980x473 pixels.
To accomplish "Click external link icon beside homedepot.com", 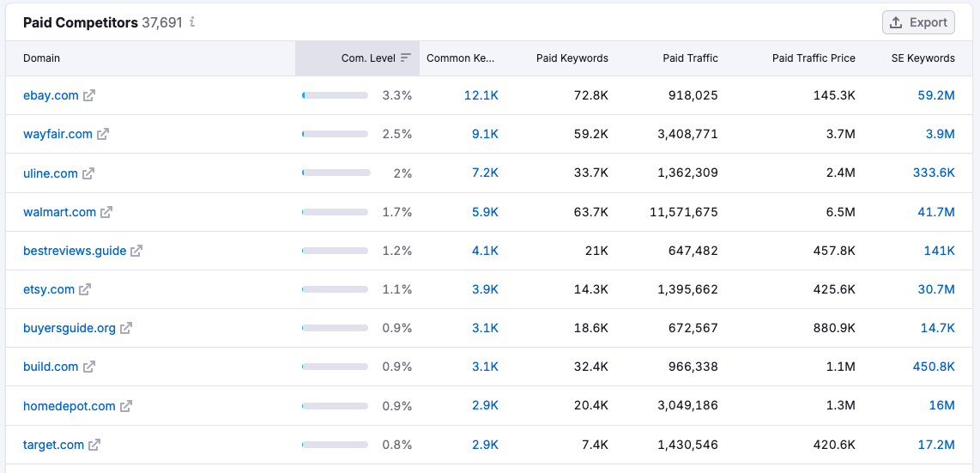I will coord(126,406).
